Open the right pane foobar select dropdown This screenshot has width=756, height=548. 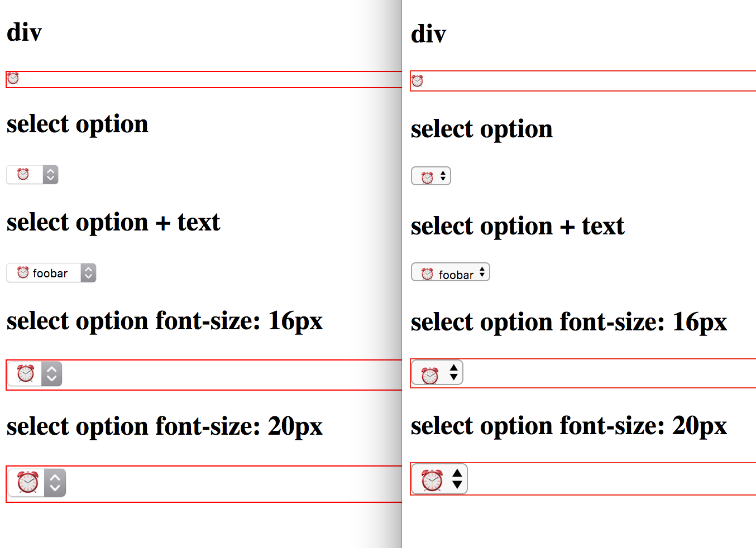coord(451,272)
